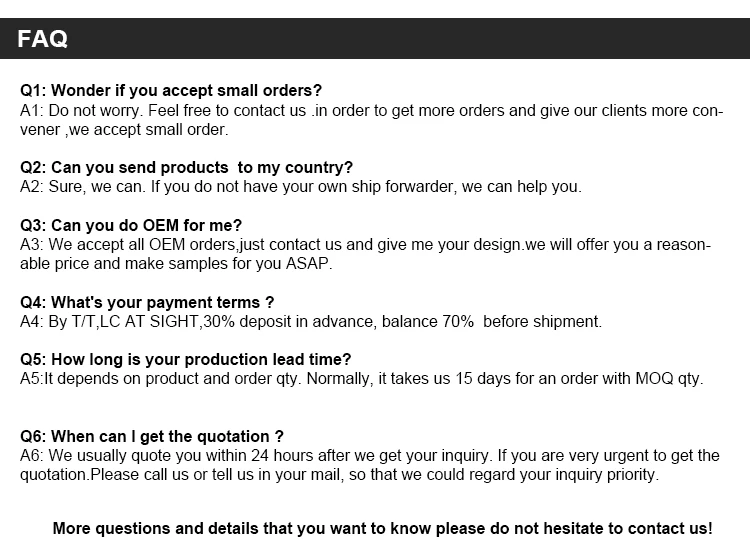Click the A6 quotation answer paragraph
The height and width of the screenshot is (554, 750).
click(370, 465)
